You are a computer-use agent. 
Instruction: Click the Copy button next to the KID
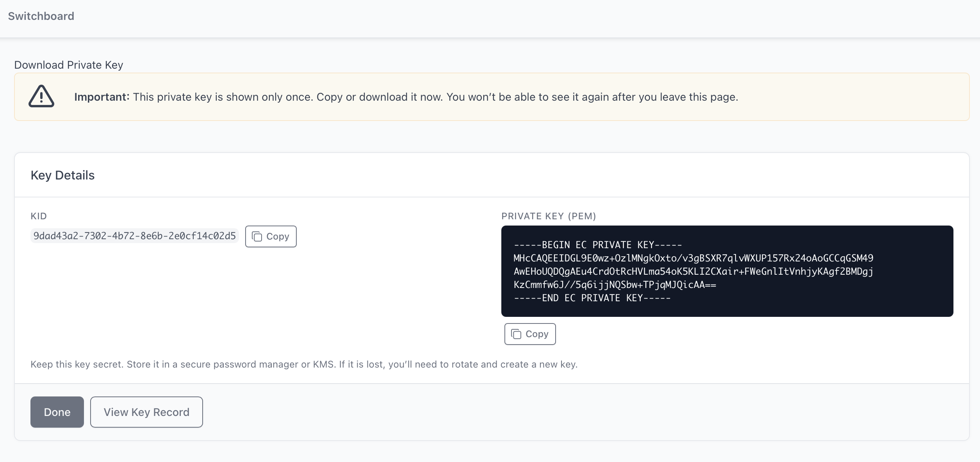271,236
